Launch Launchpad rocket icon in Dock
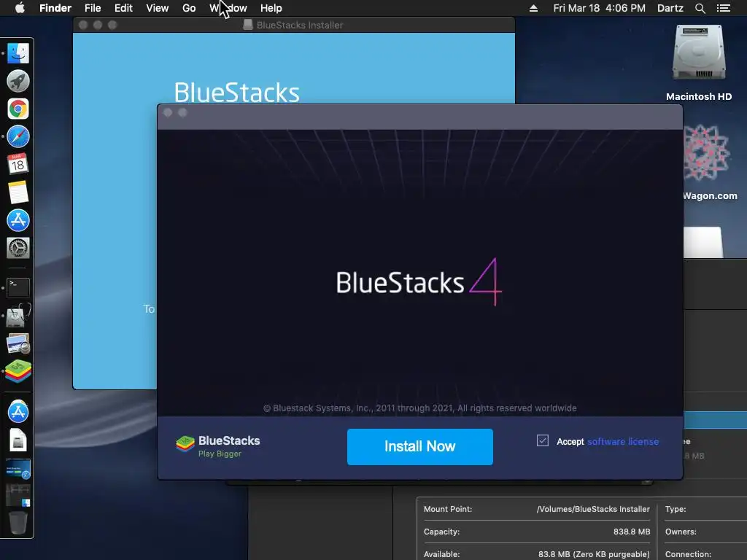Screen dimensions: 747x560 point(18,81)
